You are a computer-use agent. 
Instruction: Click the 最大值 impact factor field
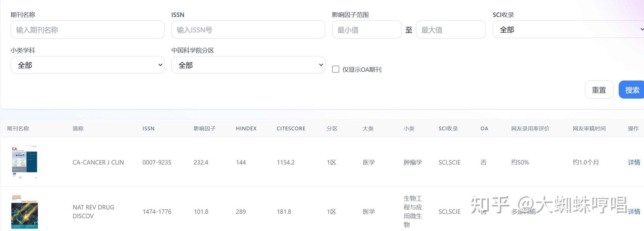451,30
